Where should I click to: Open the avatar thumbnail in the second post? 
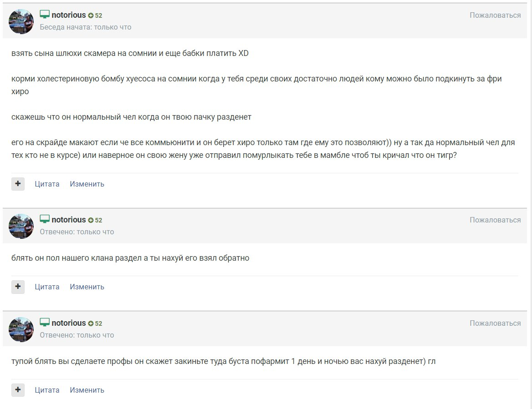pyautogui.click(x=21, y=226)
